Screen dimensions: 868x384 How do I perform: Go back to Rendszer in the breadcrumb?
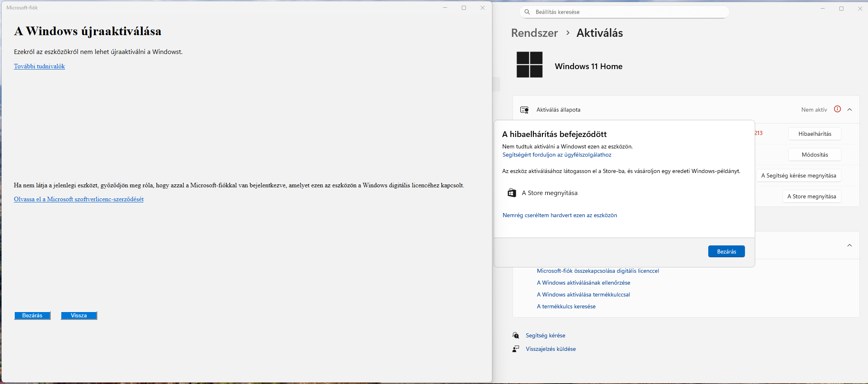coord(535,33)
